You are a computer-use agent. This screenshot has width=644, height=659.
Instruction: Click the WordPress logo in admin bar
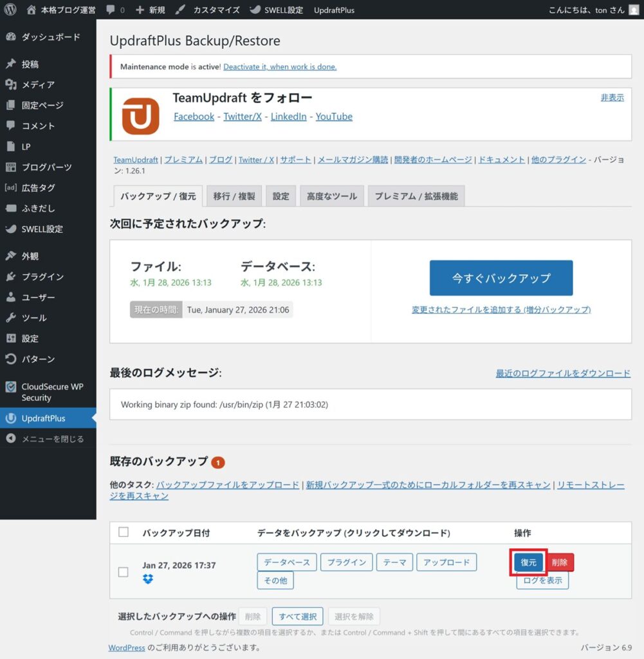coord(10,10)
